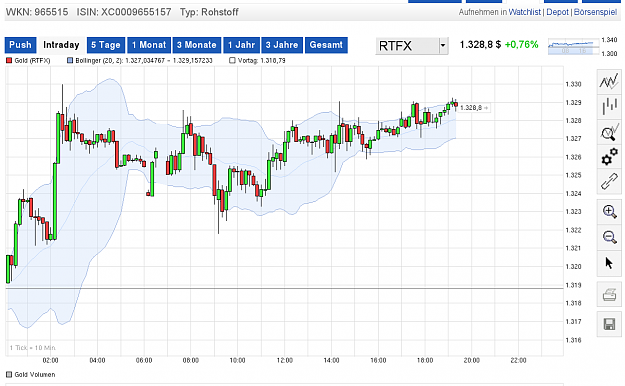
Task: Open the RTFX exchange dropdown
Action: coord(411,46)
